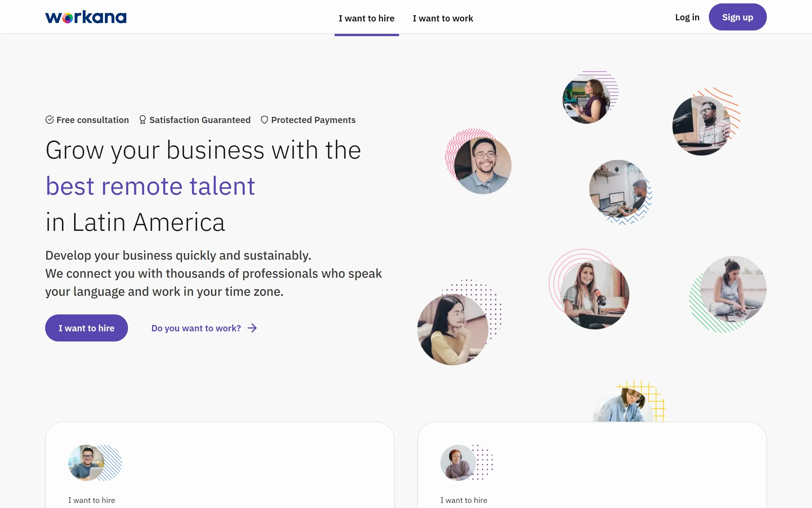Click avatar of man with laptop in left card

[x=86, y=463]
